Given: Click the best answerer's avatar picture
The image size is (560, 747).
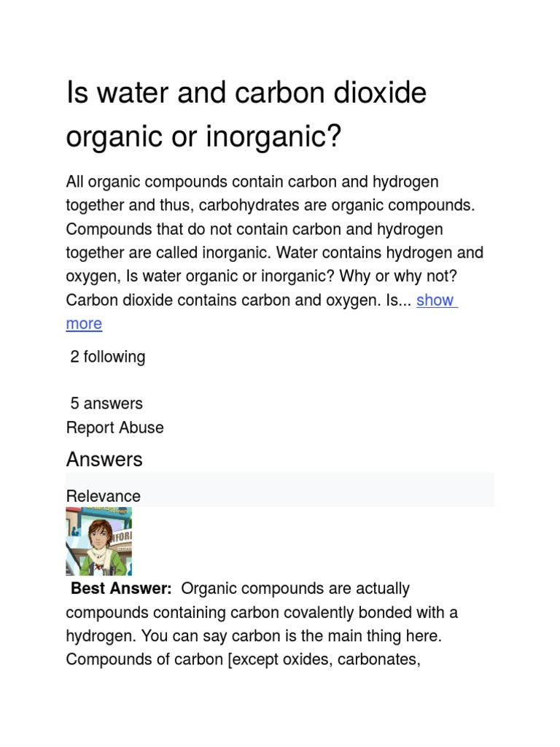Looking at the screenshot, I should 99,541.
